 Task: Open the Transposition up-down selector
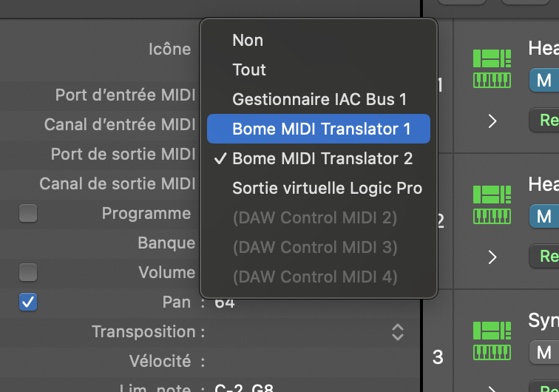coord(398,331)
